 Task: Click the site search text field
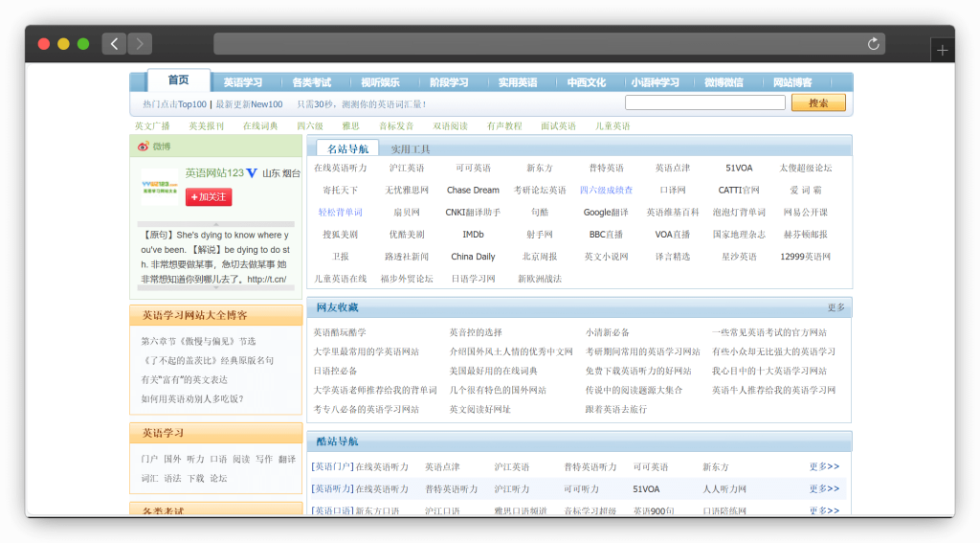[x=704, y=103]
